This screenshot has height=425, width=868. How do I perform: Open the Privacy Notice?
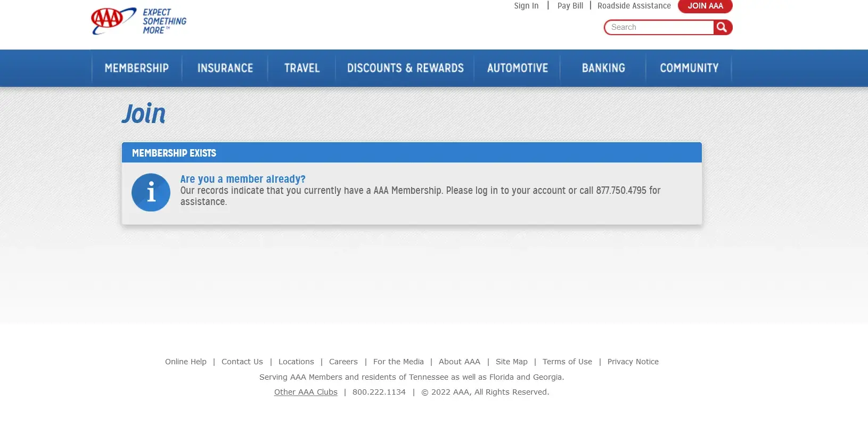click(633, 362)
